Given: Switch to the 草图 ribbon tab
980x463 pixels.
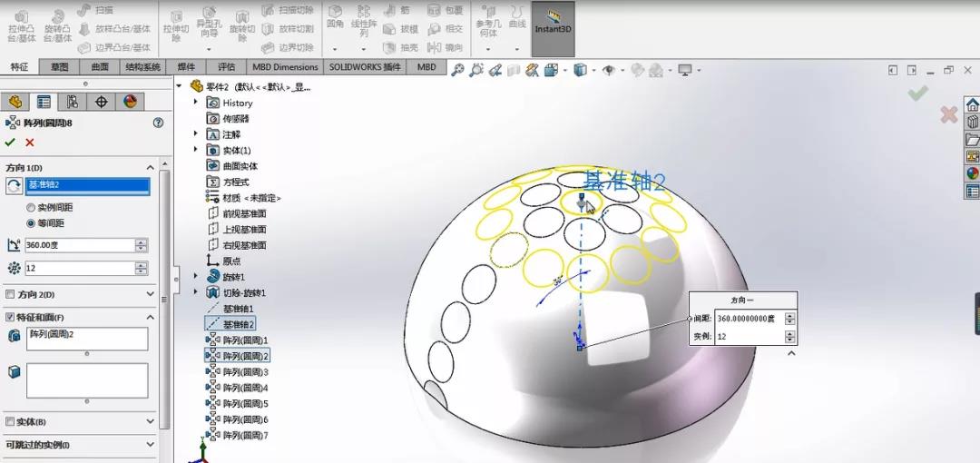Looking at the screenshot, I should (x=59, y=67).
